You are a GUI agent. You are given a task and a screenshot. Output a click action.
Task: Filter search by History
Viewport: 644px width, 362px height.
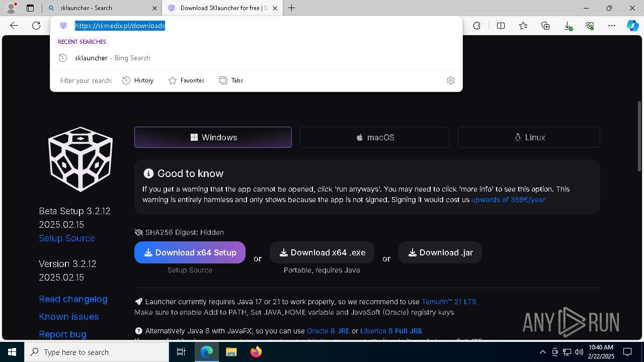tap(138, 80)
